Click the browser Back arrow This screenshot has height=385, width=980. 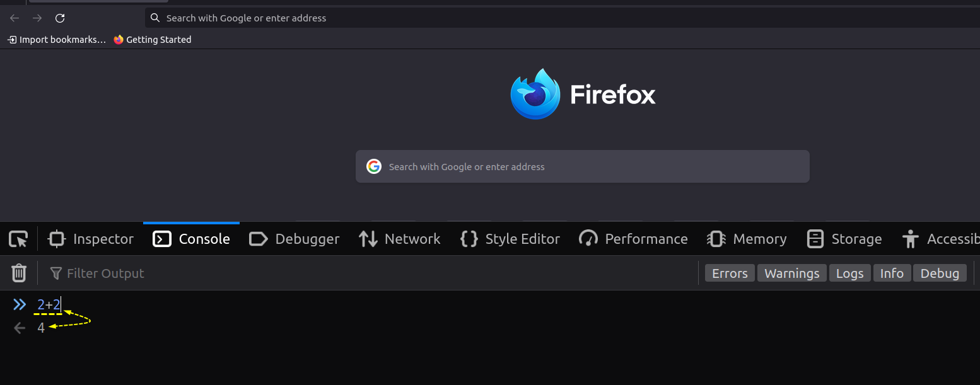pos(15,18)
